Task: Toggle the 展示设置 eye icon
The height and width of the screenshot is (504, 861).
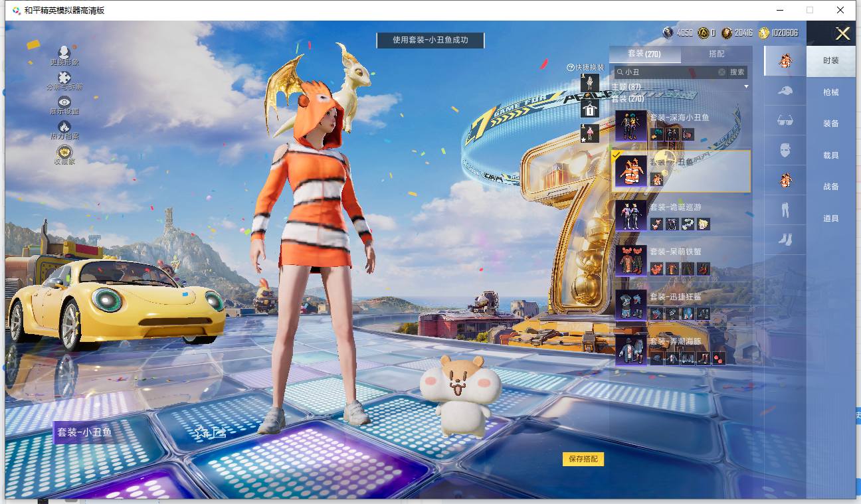Action: click(x=64, y=102)
